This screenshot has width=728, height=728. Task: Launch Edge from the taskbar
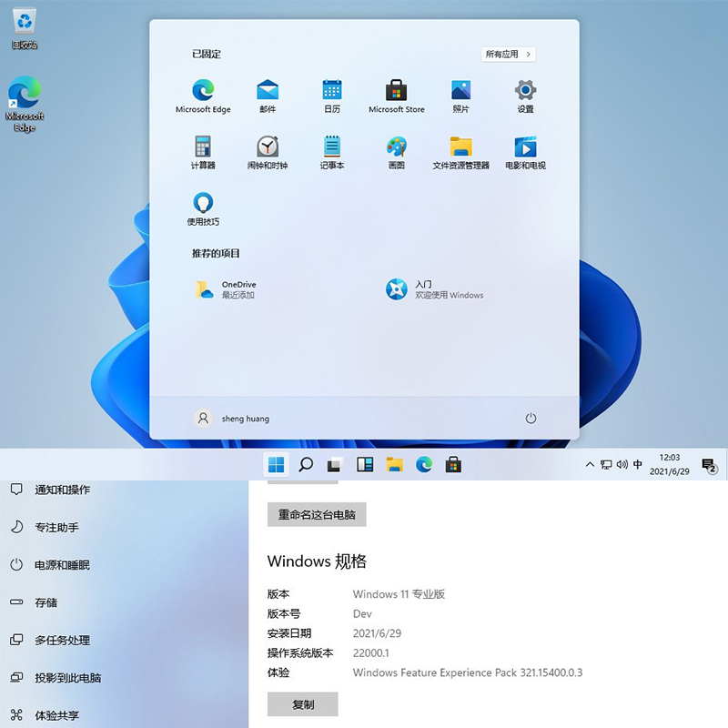coord(424,464)
